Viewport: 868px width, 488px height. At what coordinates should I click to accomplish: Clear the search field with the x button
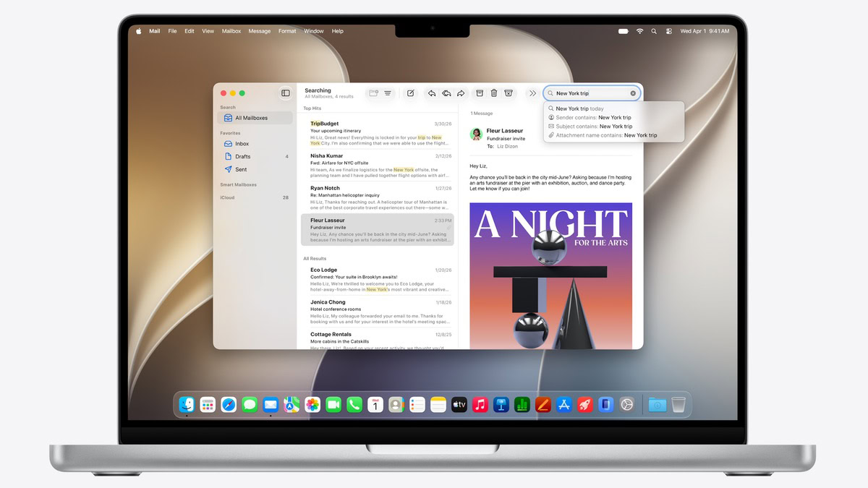point(633,93)
